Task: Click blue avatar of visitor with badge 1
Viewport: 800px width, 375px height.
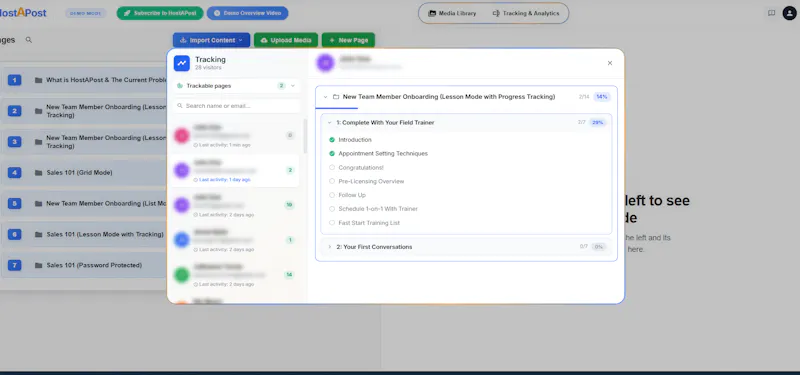Action: [x=182, y=240]
